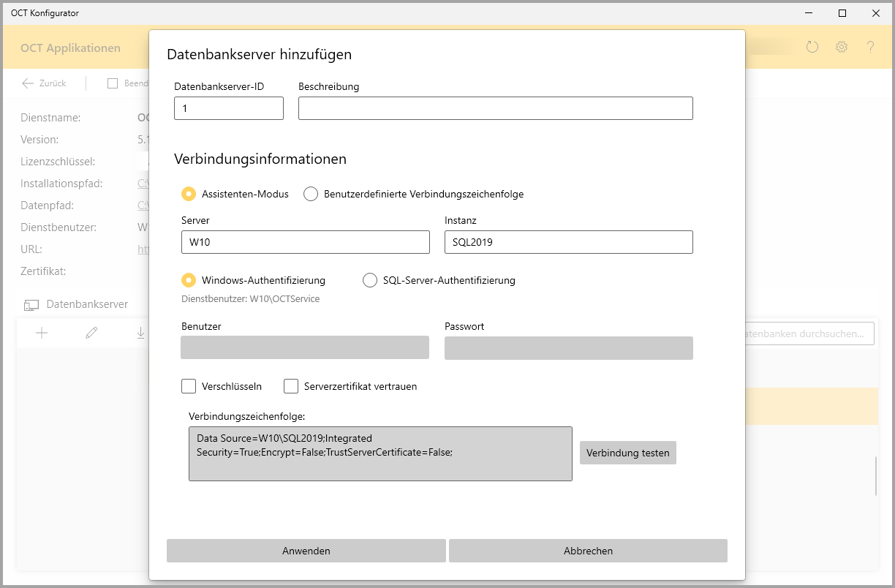Click the pencil edit icon

coord(91,333)
